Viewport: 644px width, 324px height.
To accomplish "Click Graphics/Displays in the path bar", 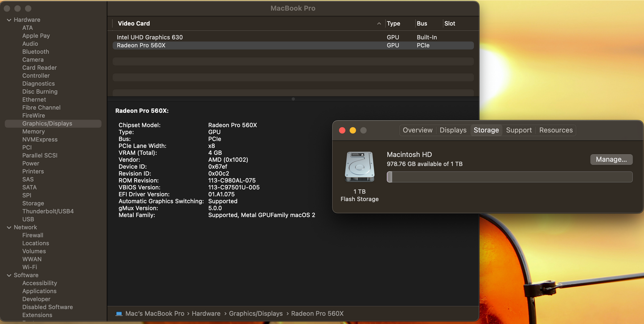I will pyautogui.click(x=255, y=314).
